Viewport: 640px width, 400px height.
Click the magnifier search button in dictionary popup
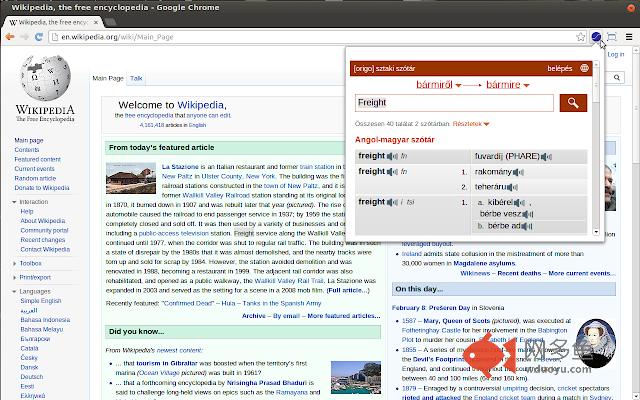(x=573, y=102)
